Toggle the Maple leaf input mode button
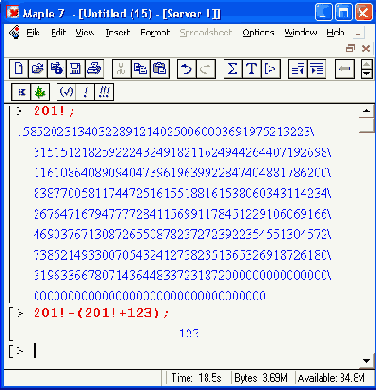This screenshot has width=376, height=390. point(40,92)
